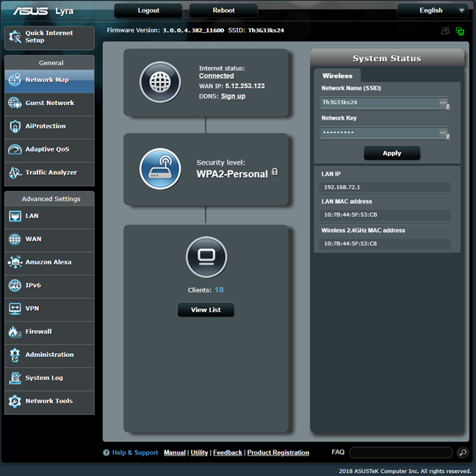Screen dimensions: 476x476
Task: Expand the Network Key field ellipsis button
Action: click(x=443, y=132)
